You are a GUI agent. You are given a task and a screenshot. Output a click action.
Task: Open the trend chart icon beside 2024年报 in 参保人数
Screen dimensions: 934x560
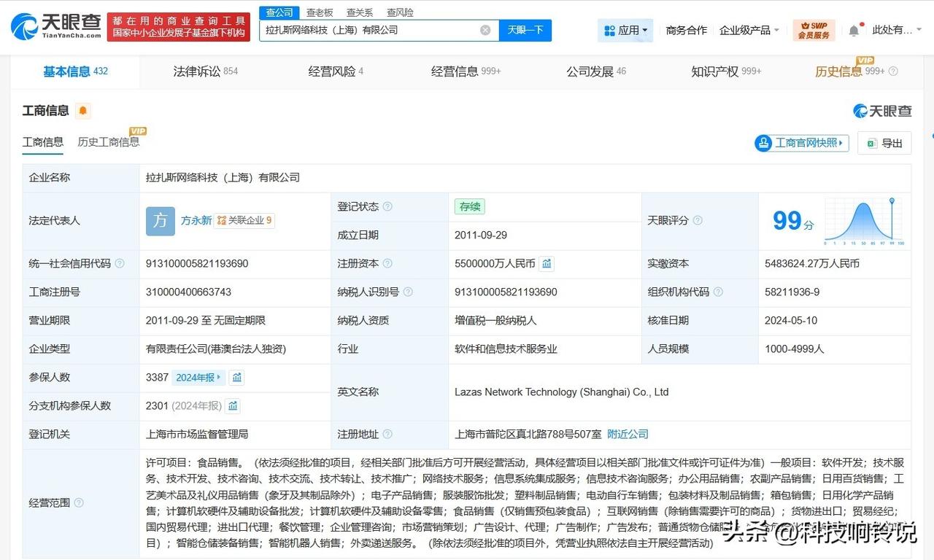(x=236, y=377)
